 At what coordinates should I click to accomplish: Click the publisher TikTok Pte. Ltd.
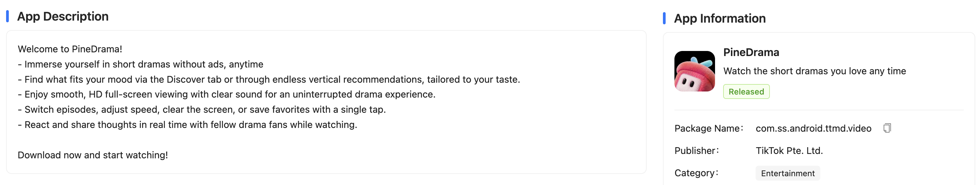click(789, 151)
